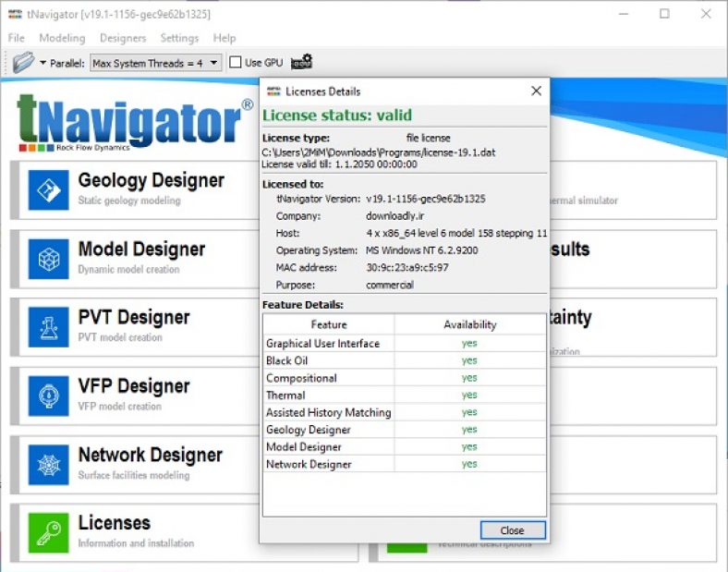Click the Model Designer cube icon
The width and height of the screenshot is (728, 572).
click(x=48, y=259)
